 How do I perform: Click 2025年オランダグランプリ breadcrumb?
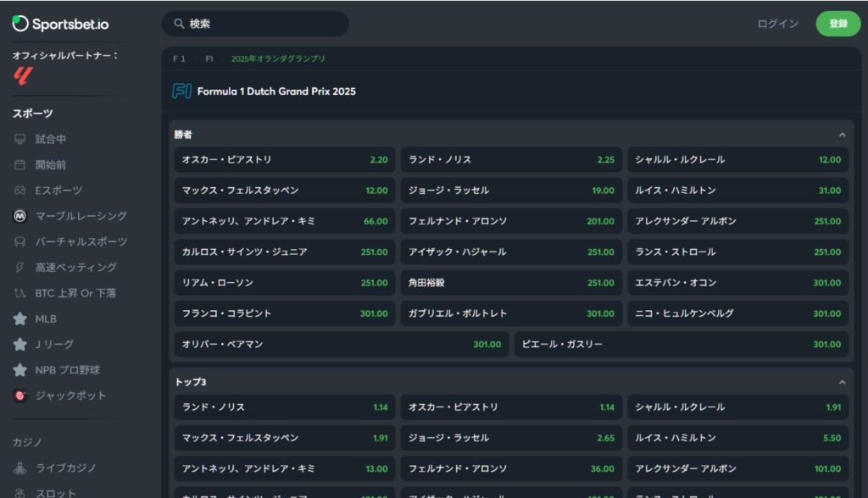point(278,58)
